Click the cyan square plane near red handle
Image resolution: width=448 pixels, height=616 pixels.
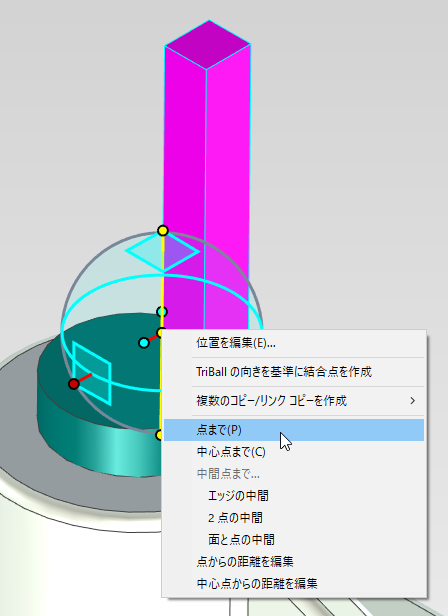92,373
